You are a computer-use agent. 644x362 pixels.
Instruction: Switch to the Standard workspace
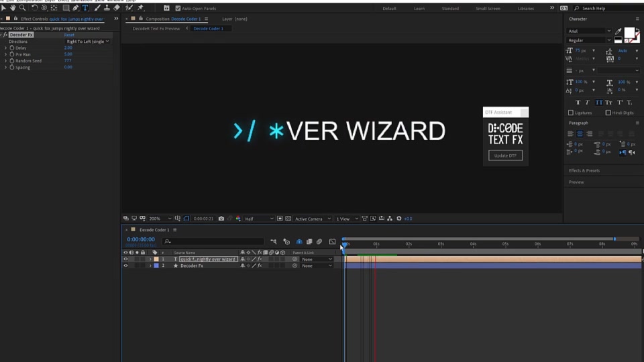450,9
